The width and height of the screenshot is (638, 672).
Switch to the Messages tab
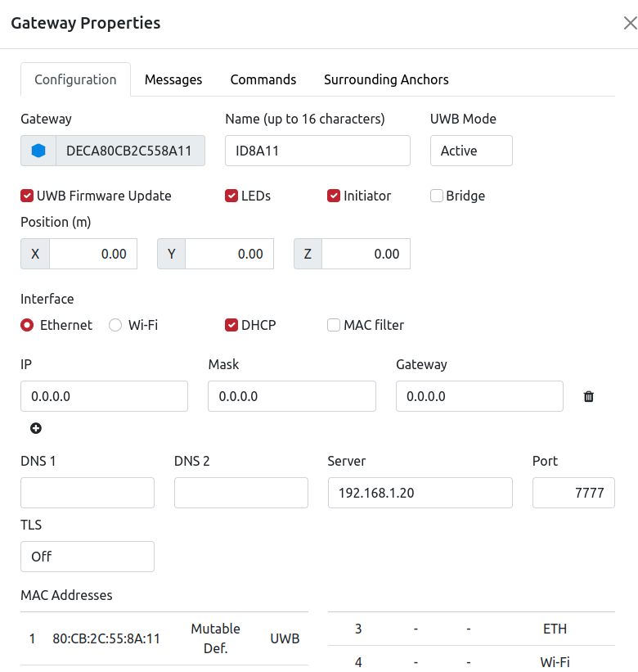click(173, 79)
